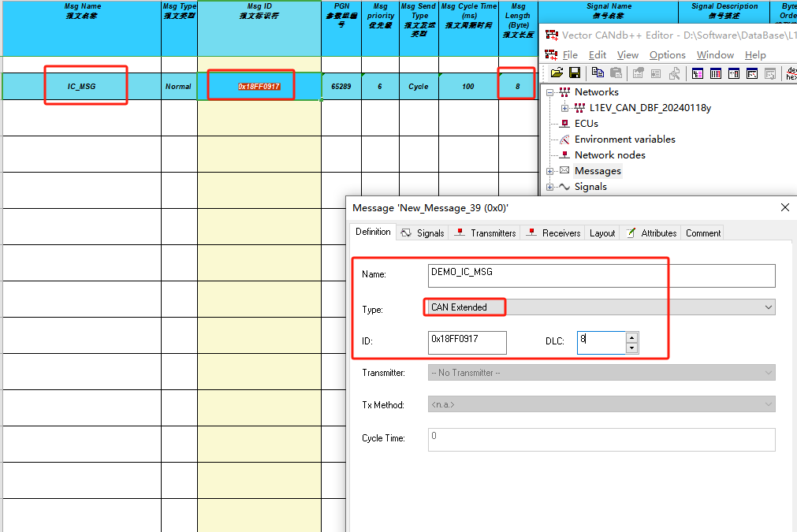Open the Window menu

coord(715,55)
